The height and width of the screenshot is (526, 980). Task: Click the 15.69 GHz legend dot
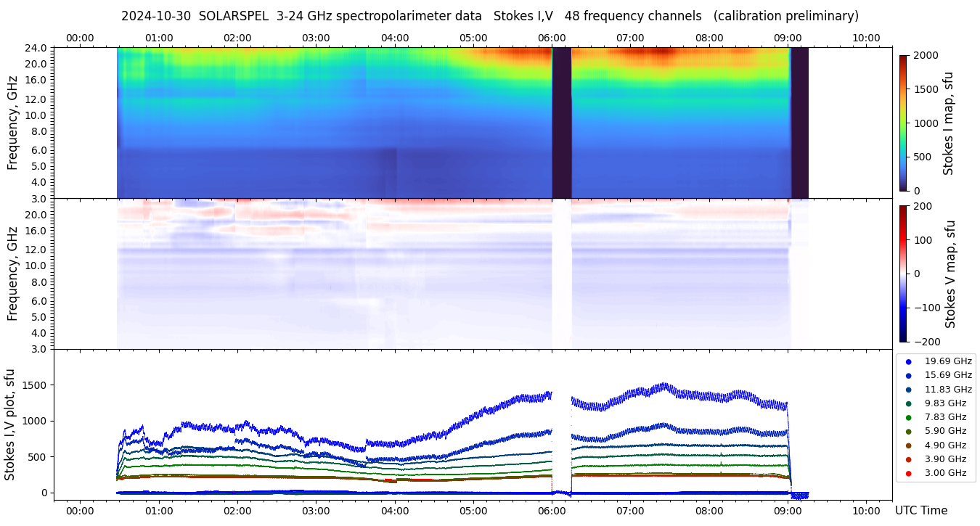coord(908,375)
